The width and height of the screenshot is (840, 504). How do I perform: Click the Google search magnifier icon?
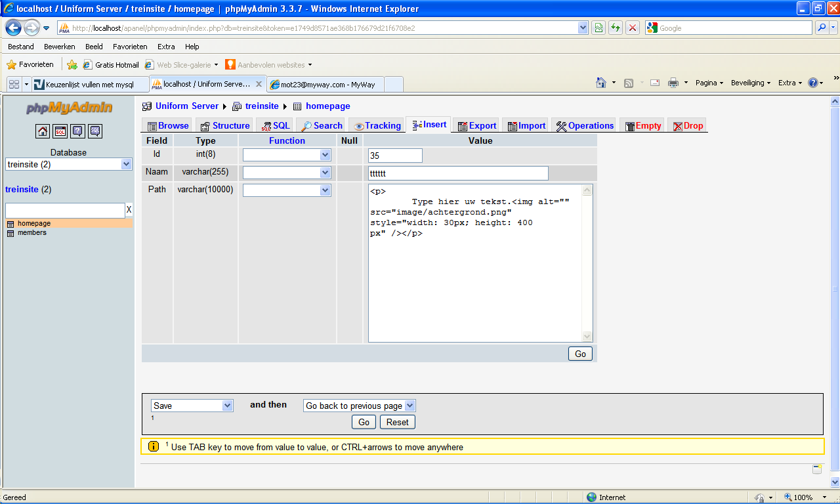point(822,28)
